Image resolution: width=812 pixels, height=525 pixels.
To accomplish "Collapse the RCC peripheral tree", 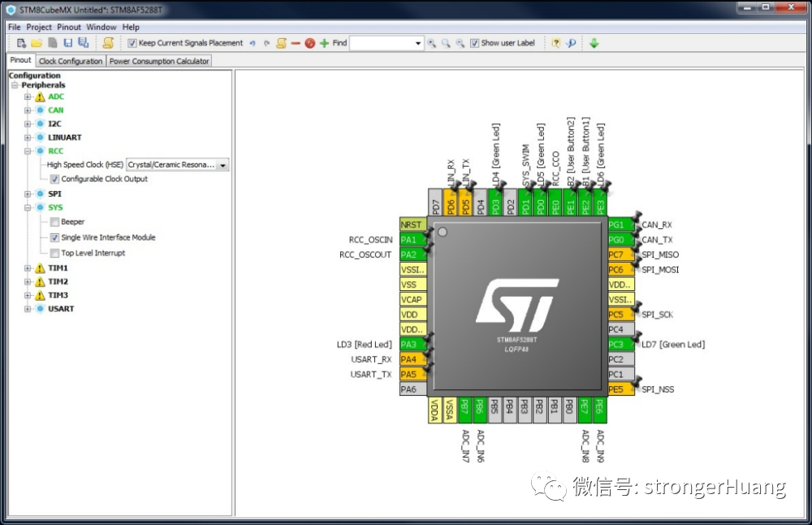I will tap(27, 150).
